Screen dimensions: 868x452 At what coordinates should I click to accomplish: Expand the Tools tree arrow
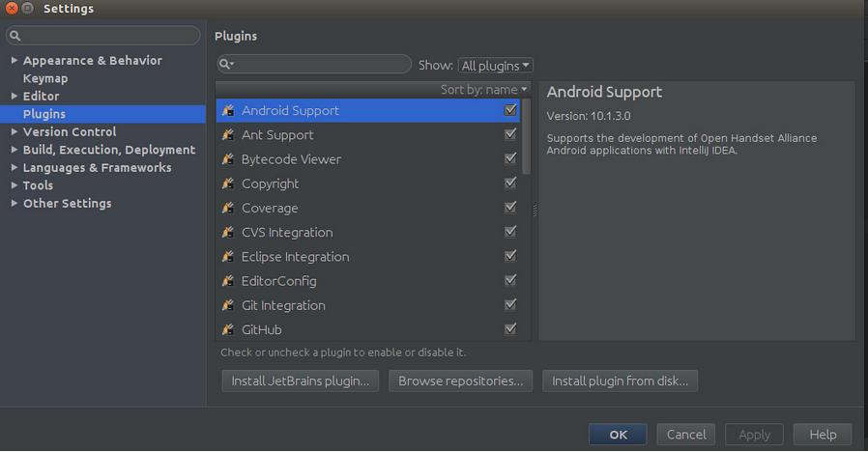click(x=14, y=185)
